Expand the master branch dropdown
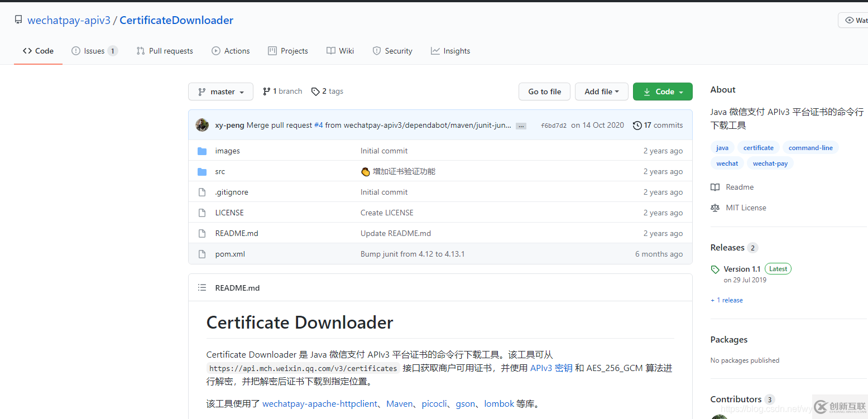This screenshot has width=868, height=419. (220, 91)
